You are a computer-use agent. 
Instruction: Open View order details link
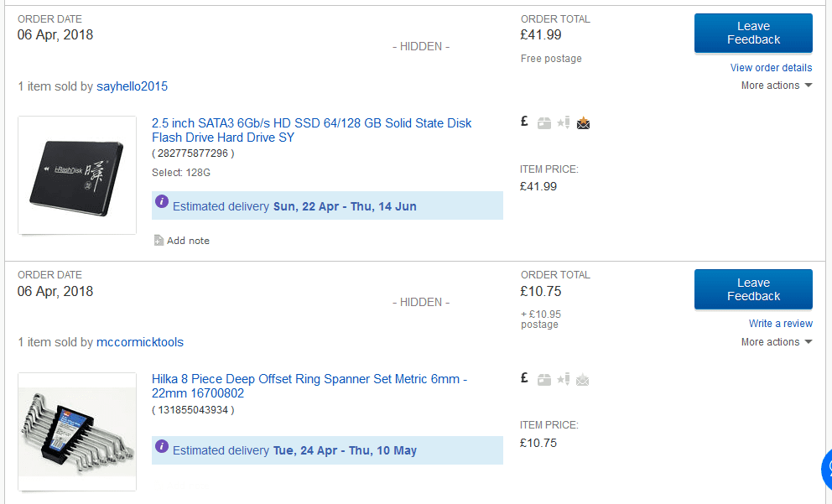click(771, 68)
